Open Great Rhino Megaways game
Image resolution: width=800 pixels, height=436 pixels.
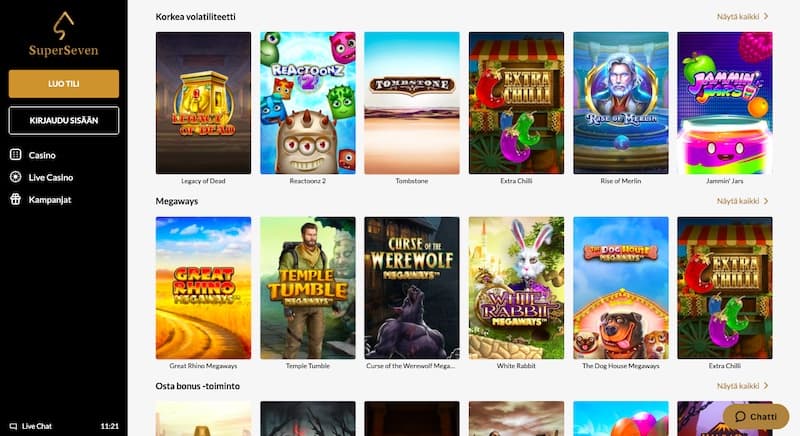(x=203, y=288)
